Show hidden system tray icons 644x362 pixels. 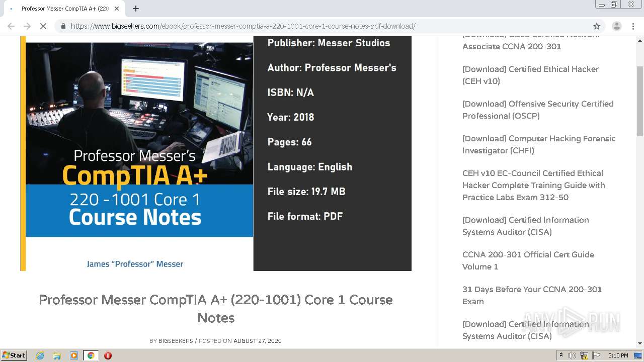point(561,355)
